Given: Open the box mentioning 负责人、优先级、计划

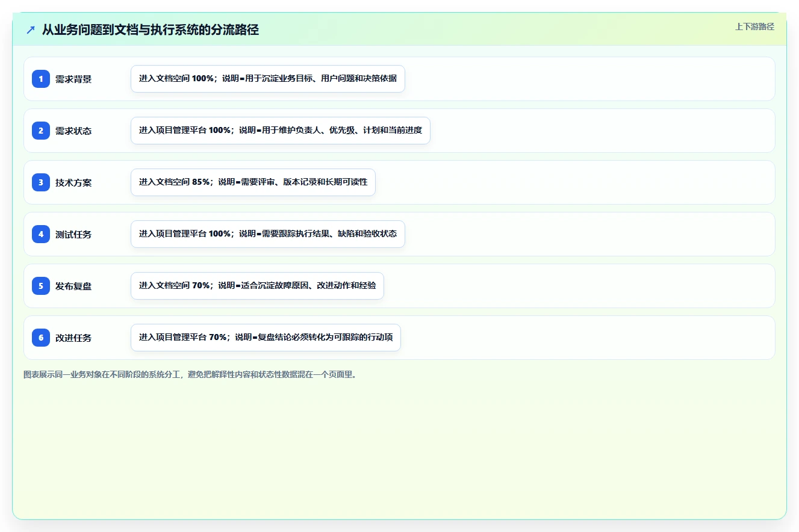Looking at the screenshot, I should coord(281,131).
